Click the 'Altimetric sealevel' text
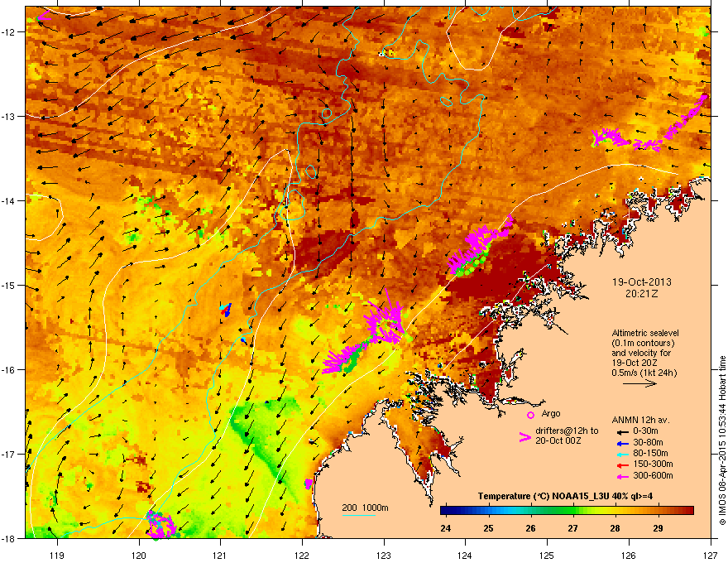This screenshot has height=563, width=728. [645, 333]
